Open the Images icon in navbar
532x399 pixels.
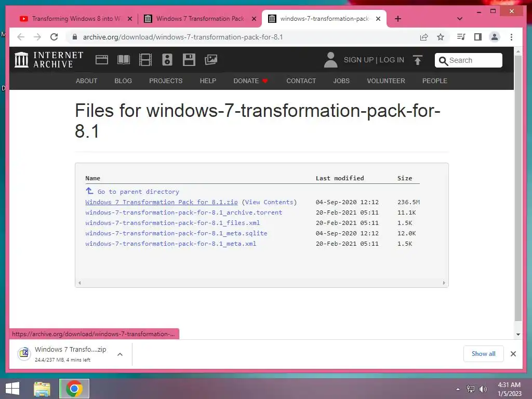click(211, 60)
